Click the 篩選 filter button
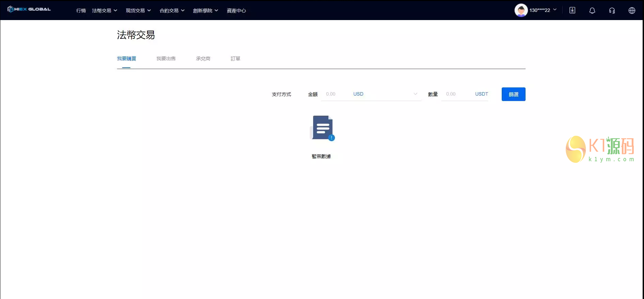 coord(513,94)
